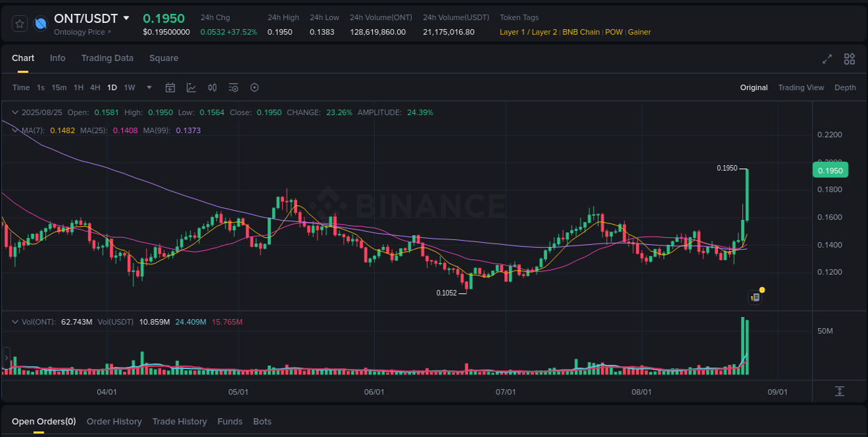Switch to the Trading Data tab
This screenshot has height=437, width=868.
(107, 58)
